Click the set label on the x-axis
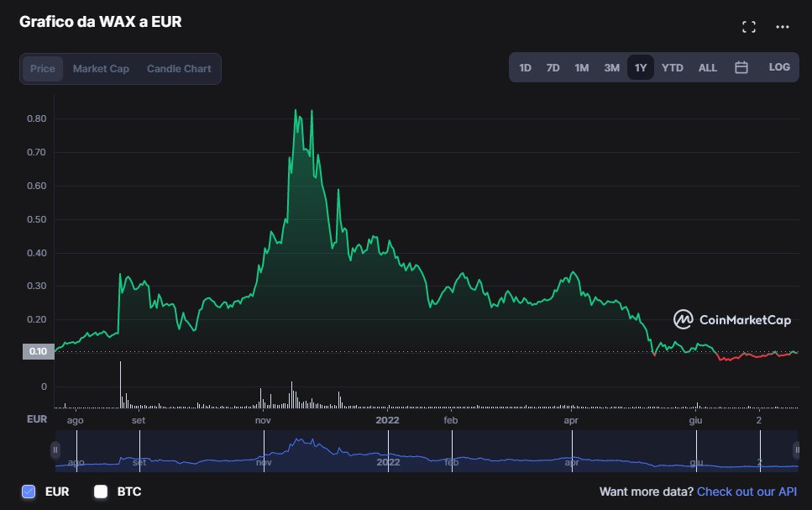 (x=139, y=420)
